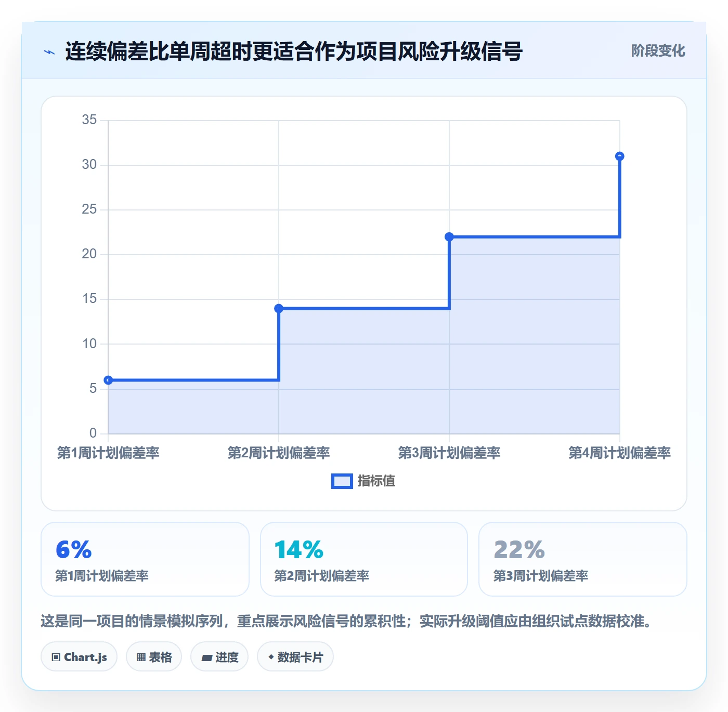This screenshot has height=712, width=728.
Task: Click the 指标值 legend label
Action: (376, 481)
